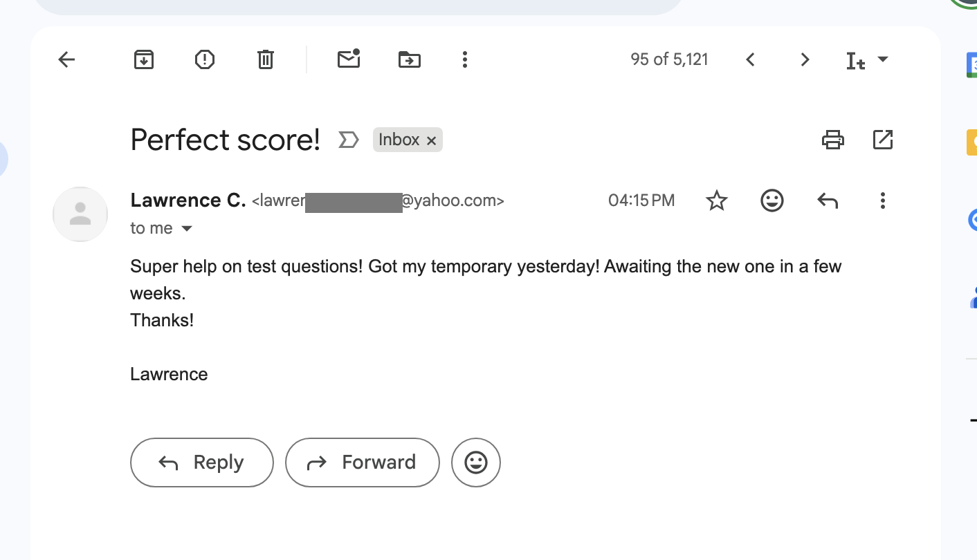Star the email from Lawrence

(717, 200)
